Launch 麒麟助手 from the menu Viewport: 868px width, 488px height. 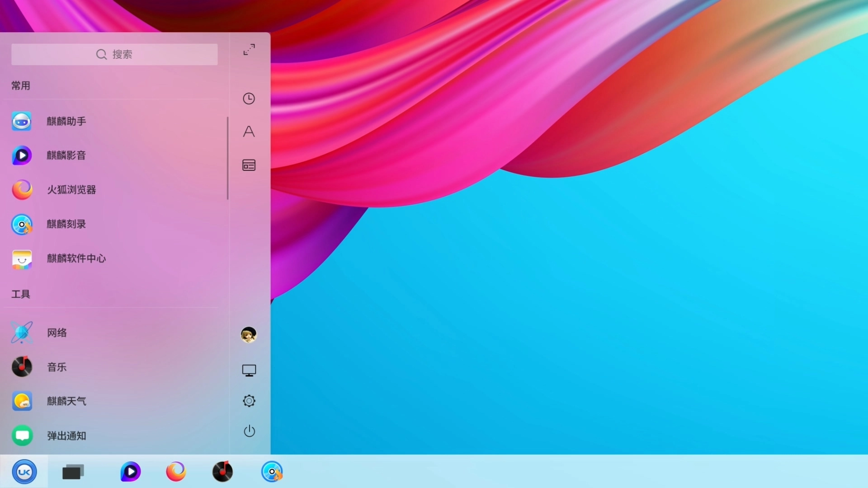coord(66,121)
